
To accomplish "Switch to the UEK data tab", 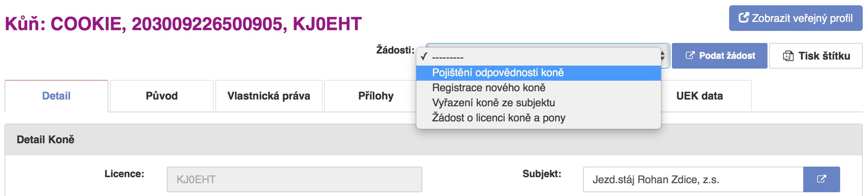I will click(699, 96).
